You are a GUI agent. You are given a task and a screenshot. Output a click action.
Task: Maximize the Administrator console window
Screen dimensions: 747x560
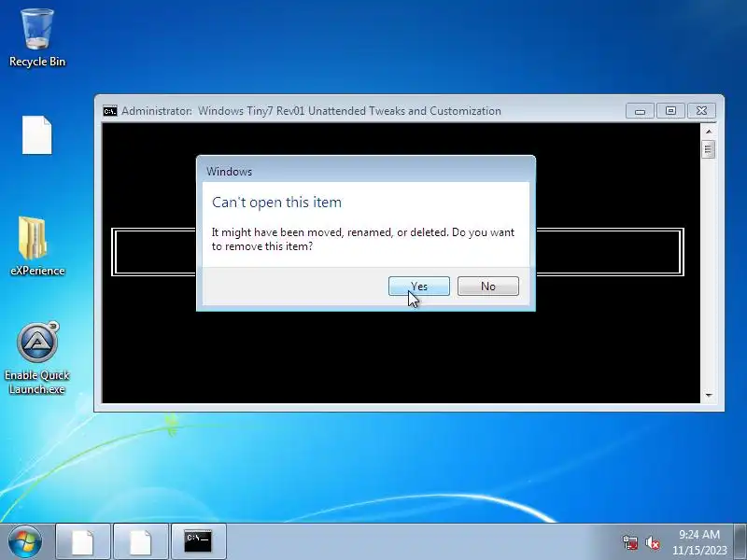click(x=670, y=111)
